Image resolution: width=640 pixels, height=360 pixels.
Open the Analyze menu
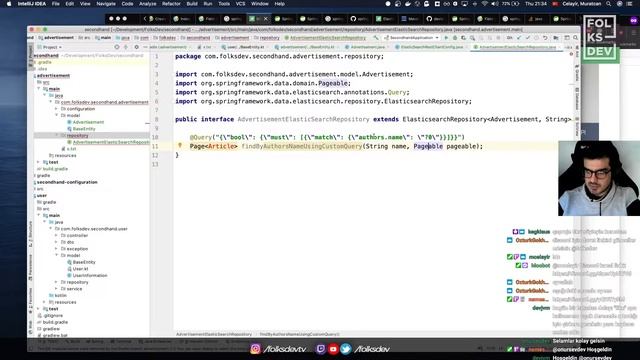pyautogui.click(x=148, y=4)
